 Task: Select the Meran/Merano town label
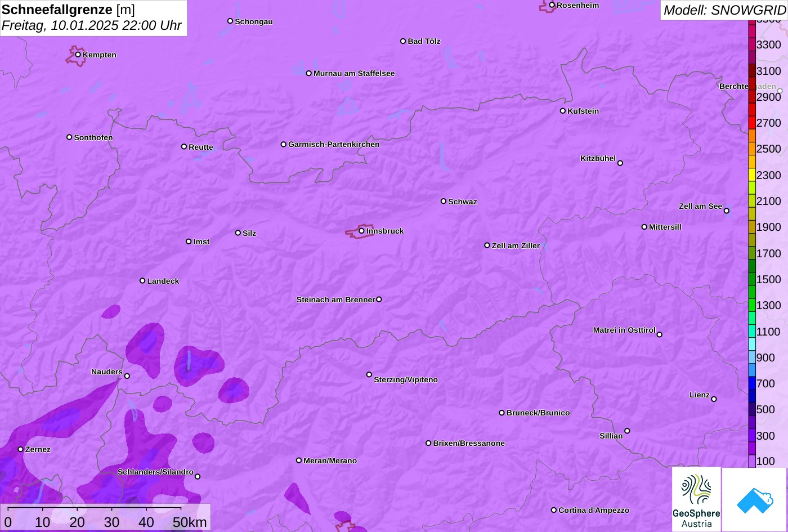(330, 461)
